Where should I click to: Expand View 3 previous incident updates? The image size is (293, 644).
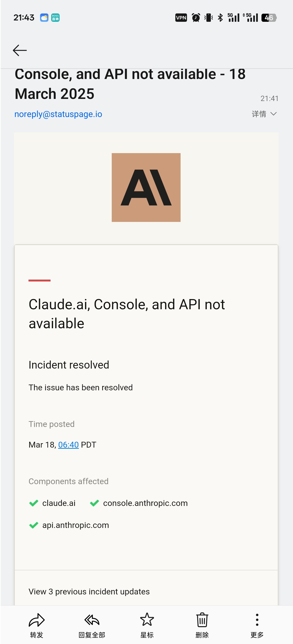click(x=89, y=591)
